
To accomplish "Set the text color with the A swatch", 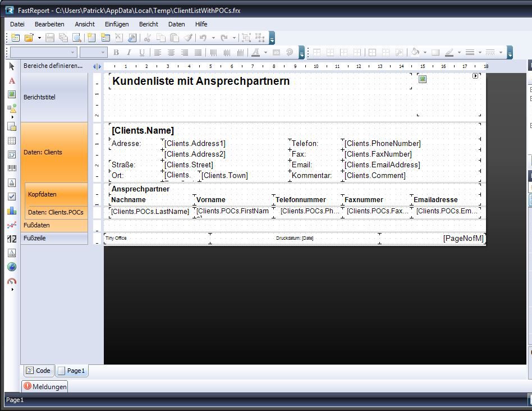I will 256,52.
